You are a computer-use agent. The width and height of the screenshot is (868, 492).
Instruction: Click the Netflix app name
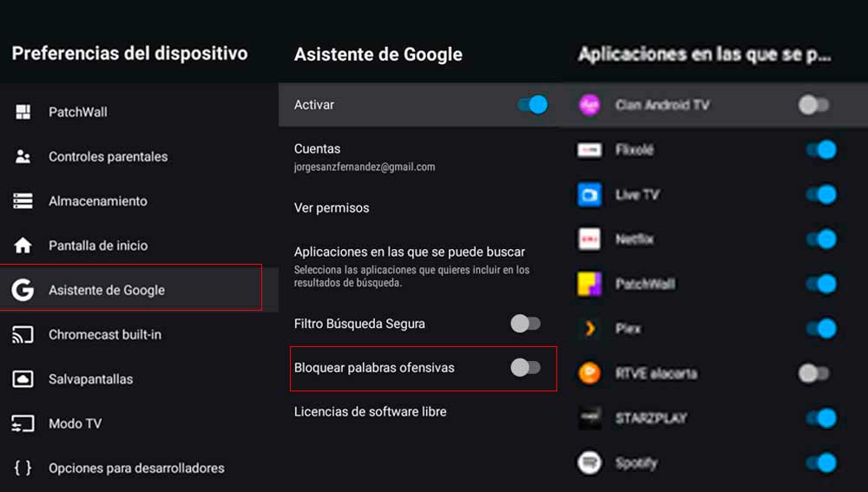tap(635, 239)
